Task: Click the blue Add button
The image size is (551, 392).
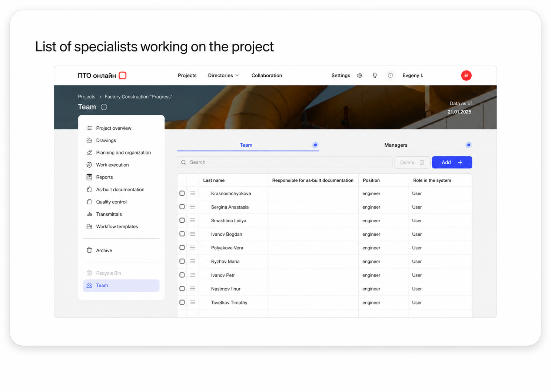Action: [452, 162]
